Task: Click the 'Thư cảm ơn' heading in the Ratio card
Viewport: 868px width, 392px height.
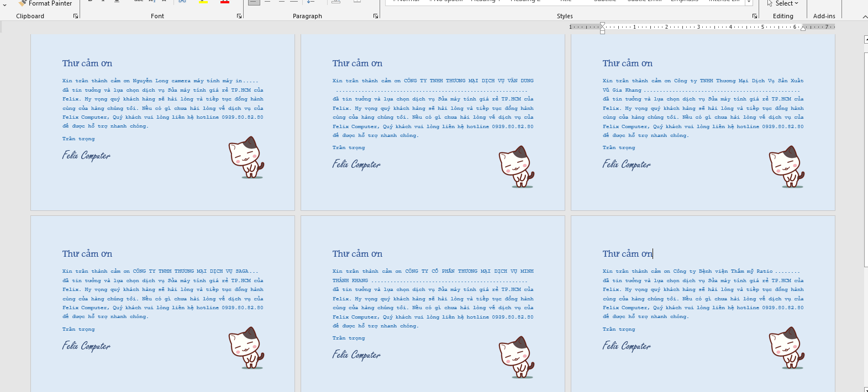Action: tap(627, 254)
